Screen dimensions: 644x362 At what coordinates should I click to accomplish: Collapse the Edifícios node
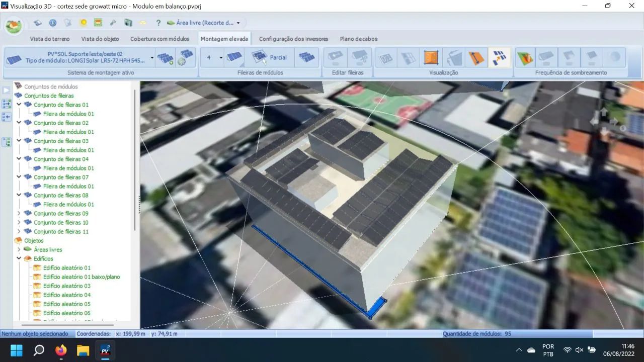point(19,258)
